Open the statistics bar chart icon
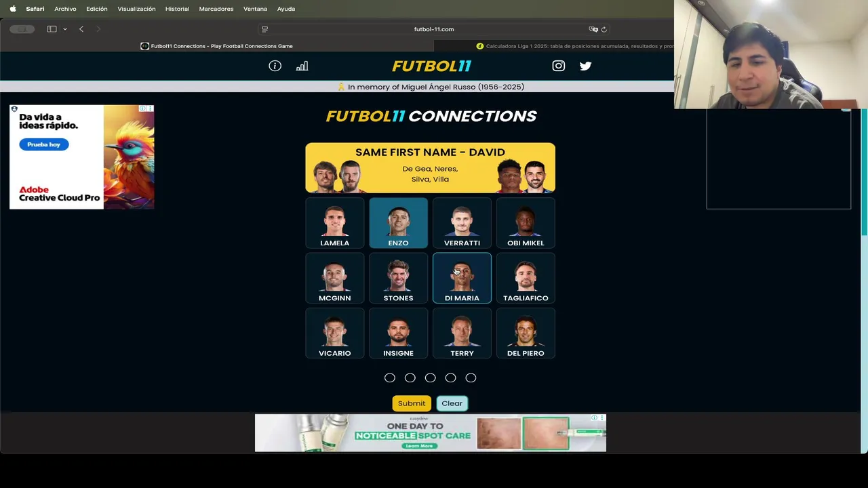Image resolution: width=868 pixels, height=488 pixels. tap(302, 66)
